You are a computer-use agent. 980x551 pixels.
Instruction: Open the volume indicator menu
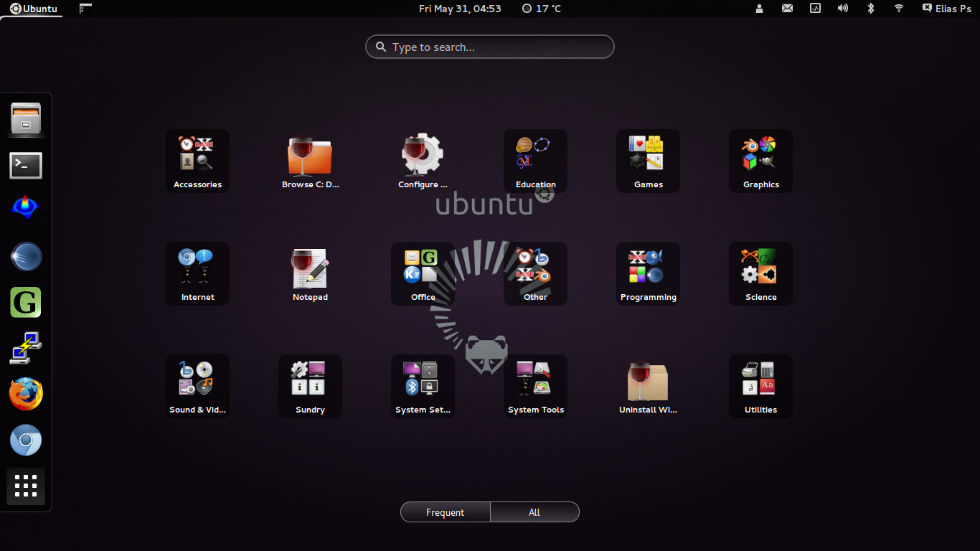pyautogui.click(x=842, y=9)
